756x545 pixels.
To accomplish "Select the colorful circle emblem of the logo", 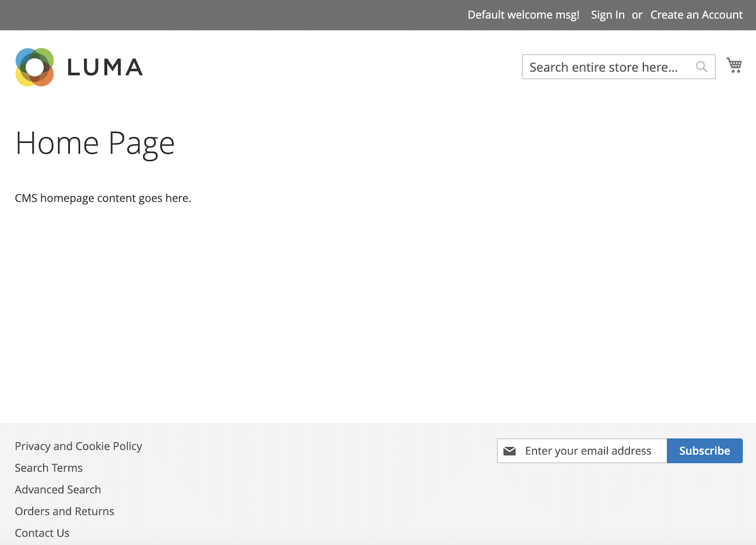I will click(x=35, y=66).
